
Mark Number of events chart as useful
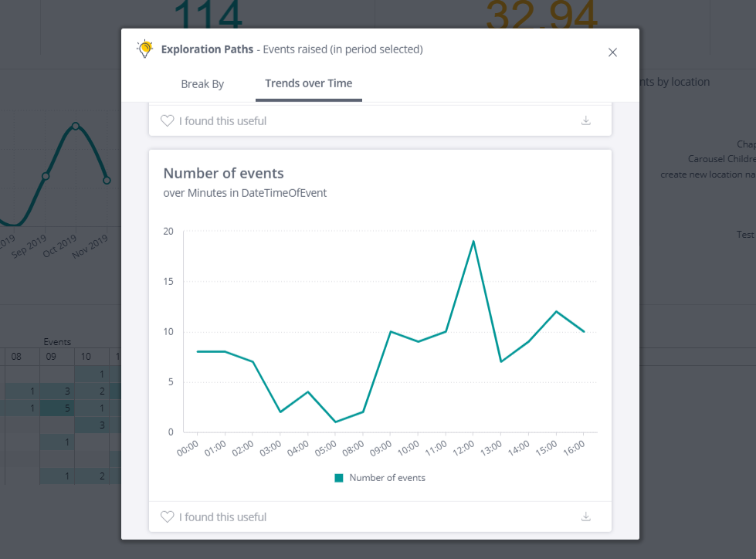(168, 517)
